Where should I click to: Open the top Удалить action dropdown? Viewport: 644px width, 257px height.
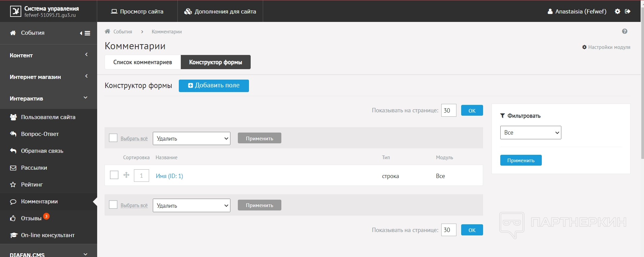(x=191, y=139)
